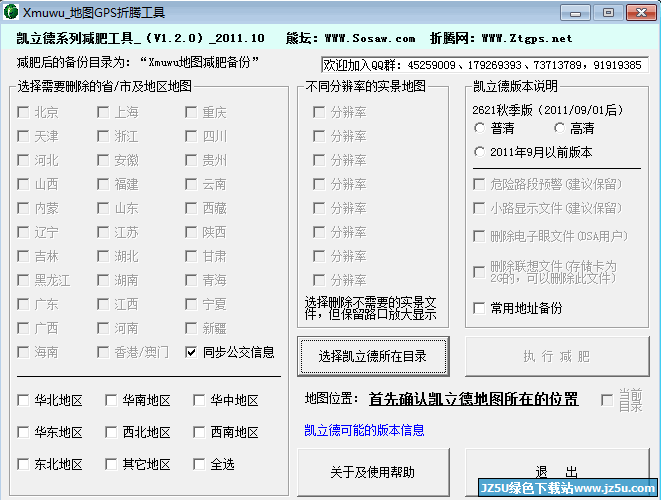Click the 执行减肥 button
This screenshot has width=661, height=500.
pyautogui.click(x=557, y=356)
